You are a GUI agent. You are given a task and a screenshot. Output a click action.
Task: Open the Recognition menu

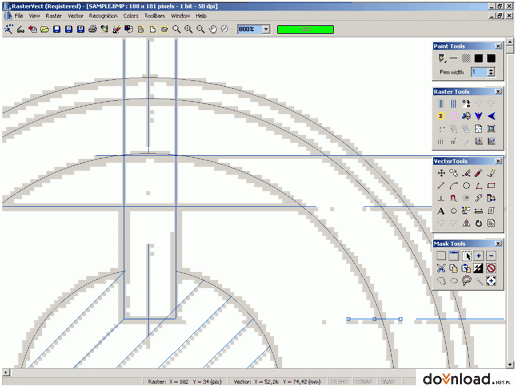click(103, 16)
